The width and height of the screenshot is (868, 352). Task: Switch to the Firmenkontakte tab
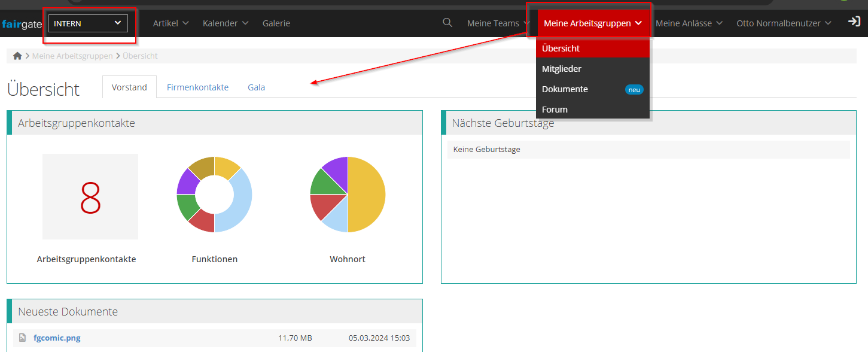[x=197, y=87]
